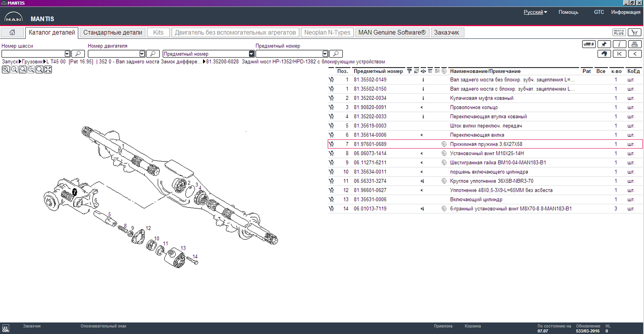Go to the home icon tab
This screenshot has width=644, height=334.
(x=12, y=32)
